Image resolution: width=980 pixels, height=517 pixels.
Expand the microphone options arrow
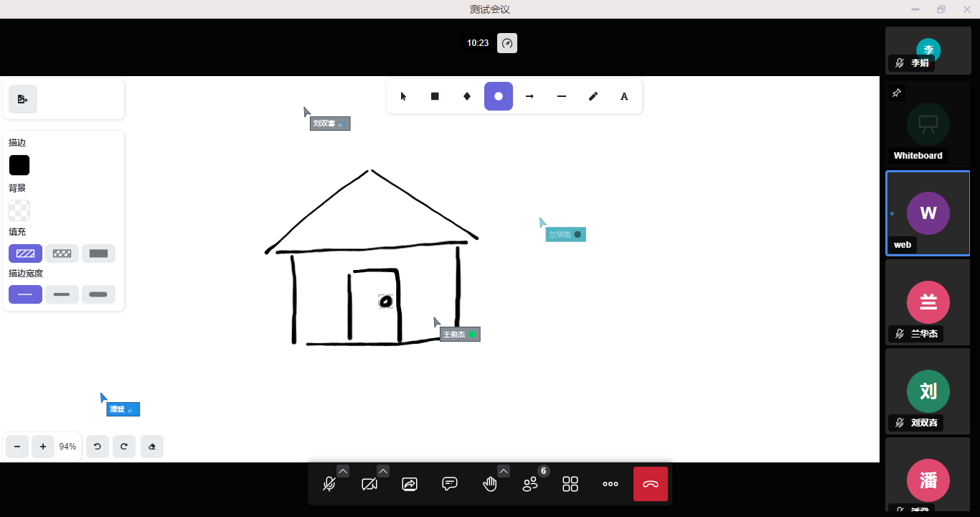point(343,471)
